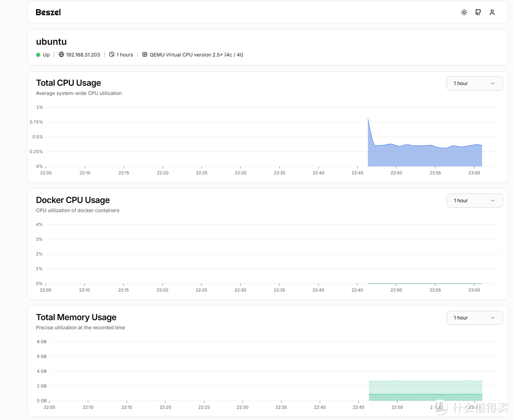Click the Total Memory Usage title
This screenshot has width=513, height=420.
(76, 317)
